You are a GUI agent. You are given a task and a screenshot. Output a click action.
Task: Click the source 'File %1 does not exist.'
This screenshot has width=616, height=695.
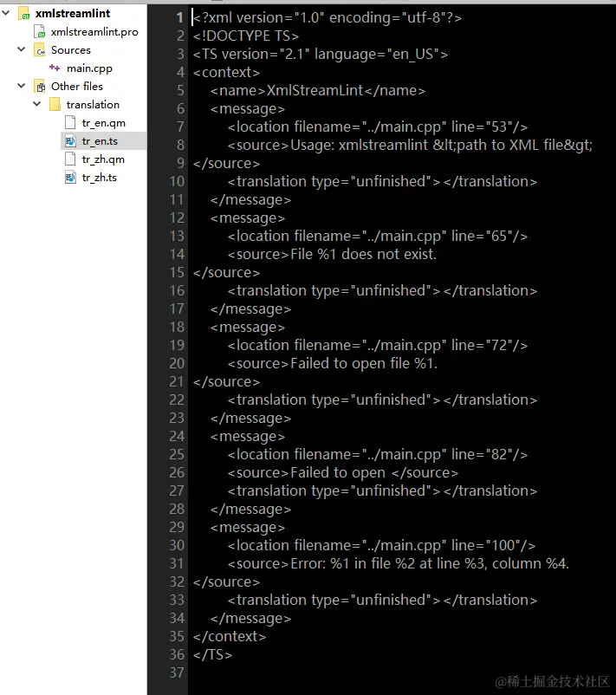click(x=363, y=254)
